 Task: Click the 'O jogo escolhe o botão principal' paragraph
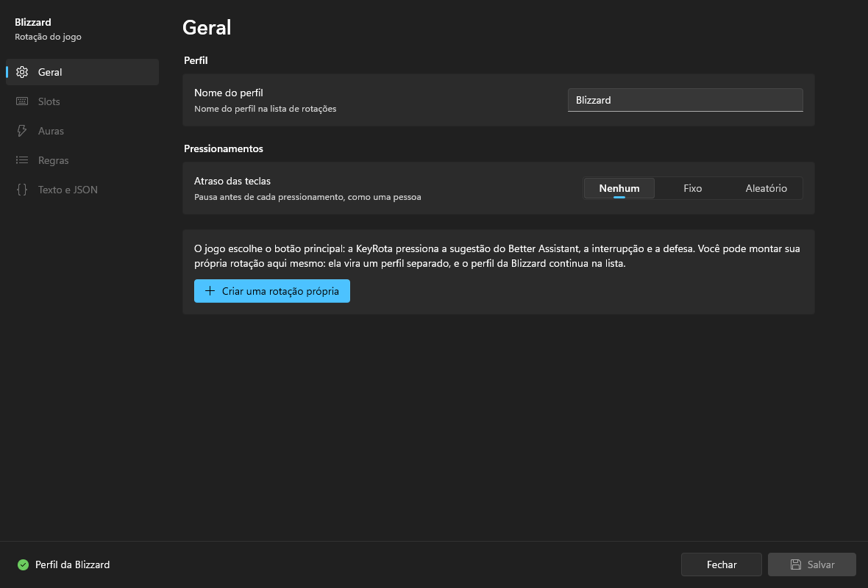coord(497,256)
